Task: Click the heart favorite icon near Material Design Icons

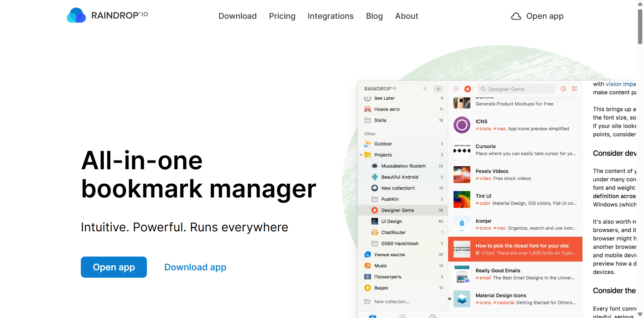Action: point(450,299)
